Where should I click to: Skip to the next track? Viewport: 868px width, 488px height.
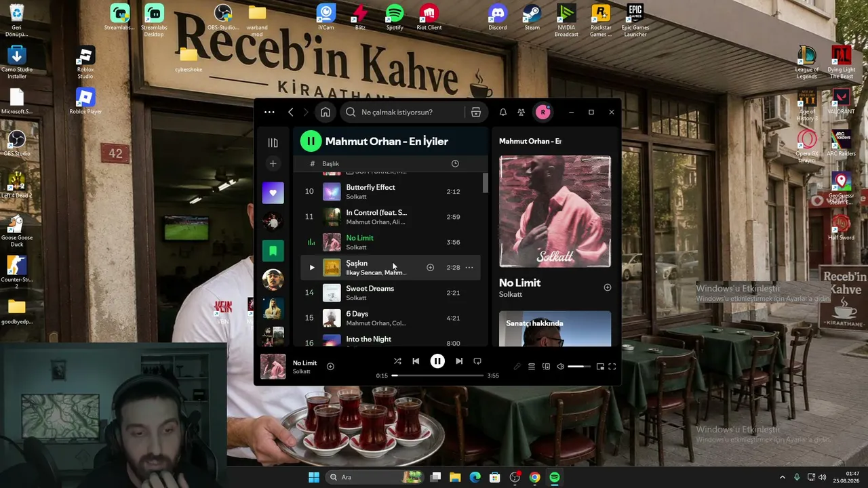(459, 361)
